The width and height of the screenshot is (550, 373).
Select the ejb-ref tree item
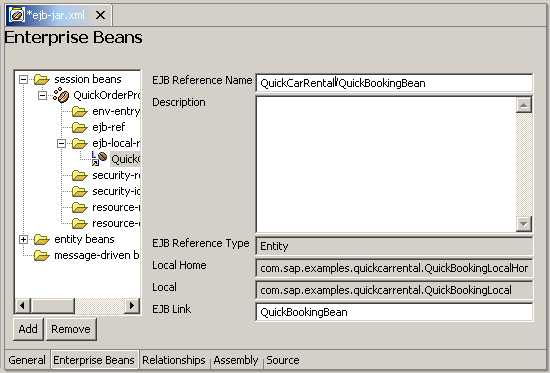(x=108, y=127)
